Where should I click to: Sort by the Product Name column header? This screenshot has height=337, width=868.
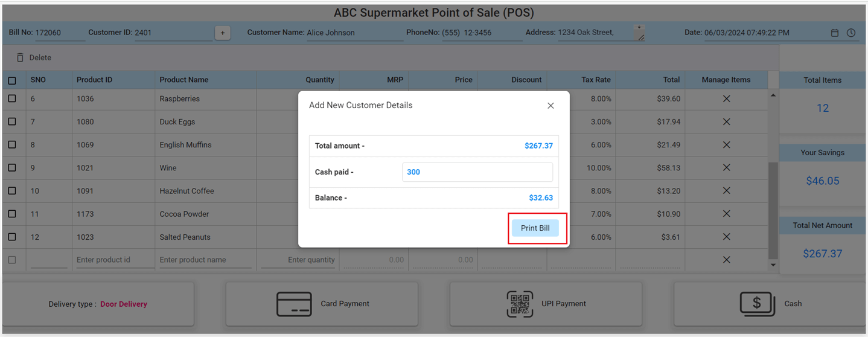[x=184, y=80]
